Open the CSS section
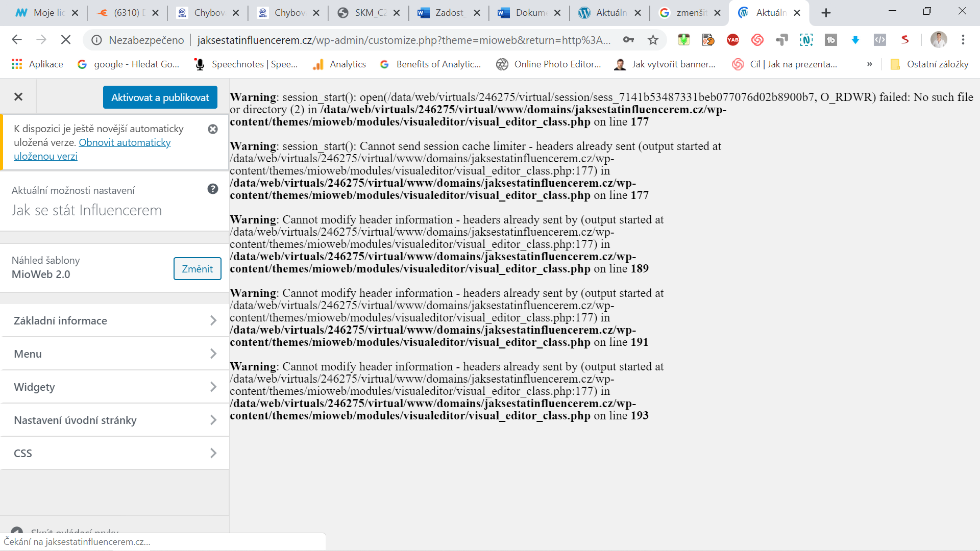This screenshot has height=551, width=980. pyautogui.click(x=114, y=453)
